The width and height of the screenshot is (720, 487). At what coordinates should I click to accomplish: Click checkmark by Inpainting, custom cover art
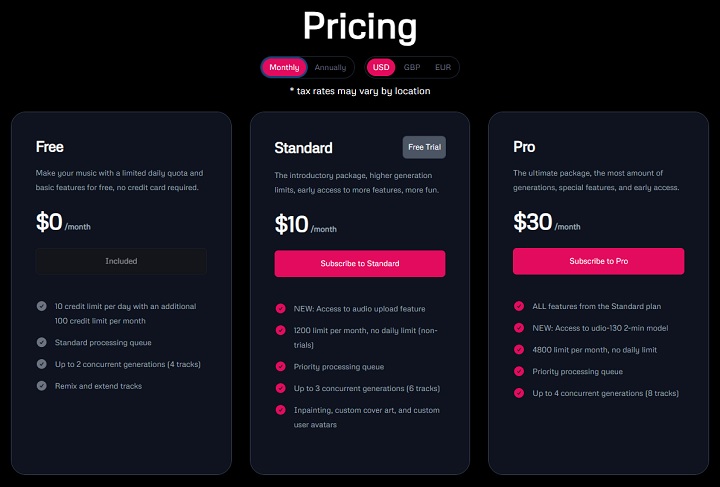tap(280, 410)
